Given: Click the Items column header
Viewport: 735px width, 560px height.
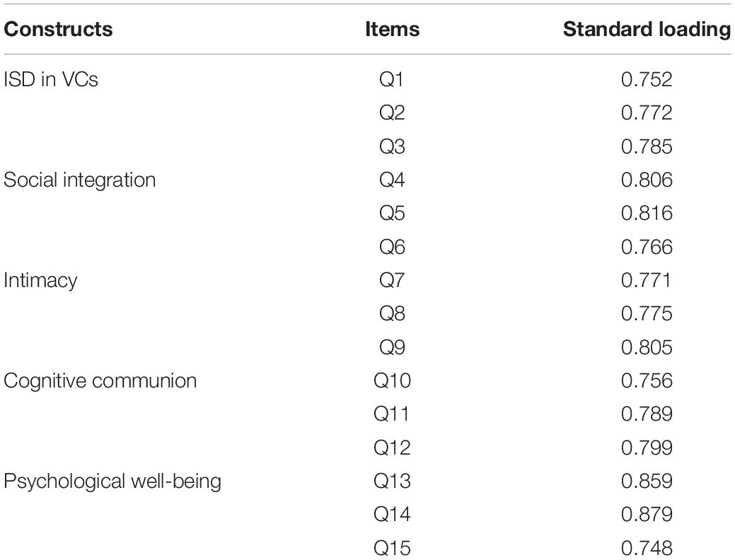Looking at the screenshot, I should click(x=393, y=29).
